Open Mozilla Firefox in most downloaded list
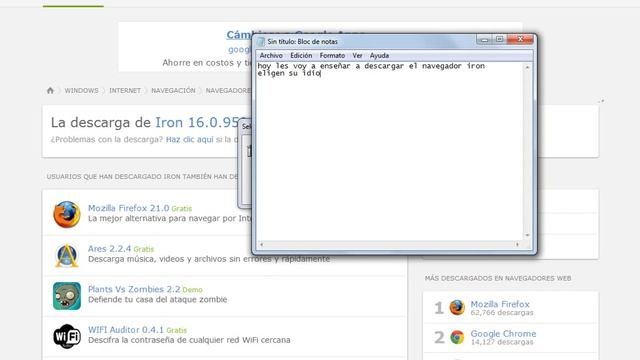 pos(500,304)
